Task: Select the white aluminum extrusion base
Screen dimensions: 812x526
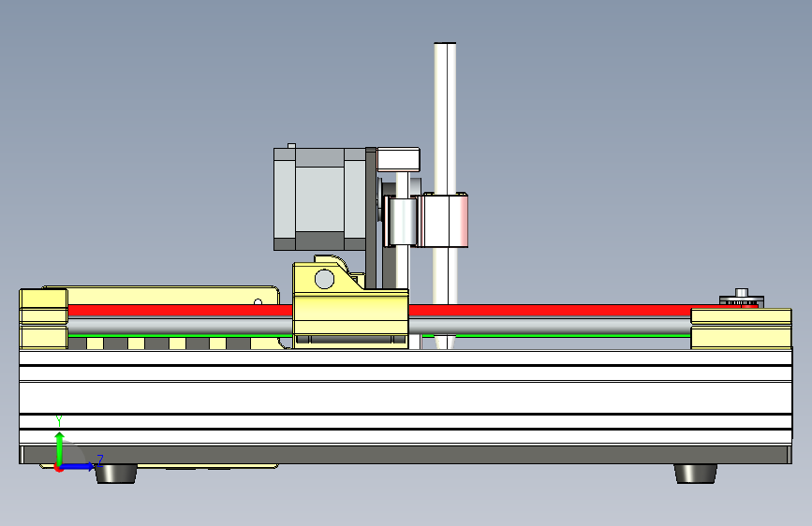Action: 406,397
